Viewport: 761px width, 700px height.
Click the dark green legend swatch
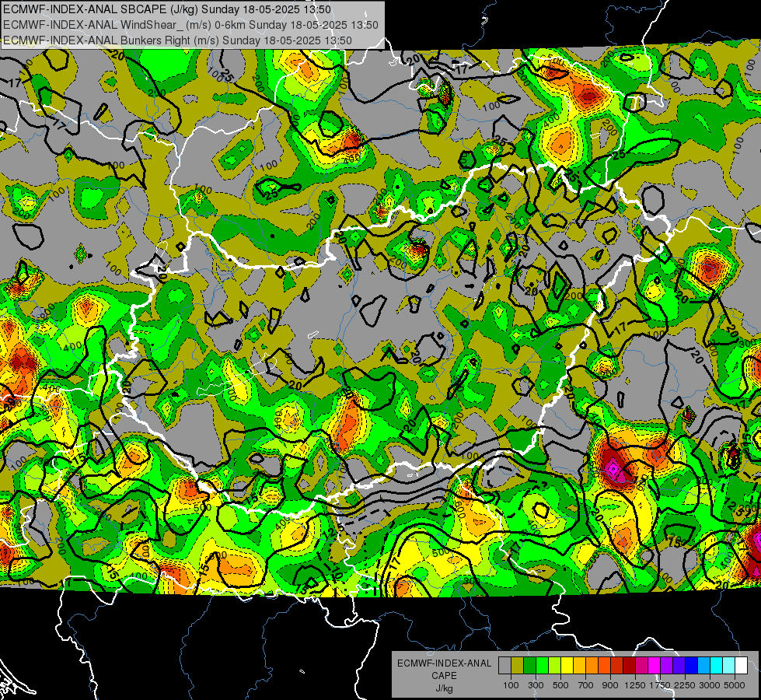tap(530, 665)
